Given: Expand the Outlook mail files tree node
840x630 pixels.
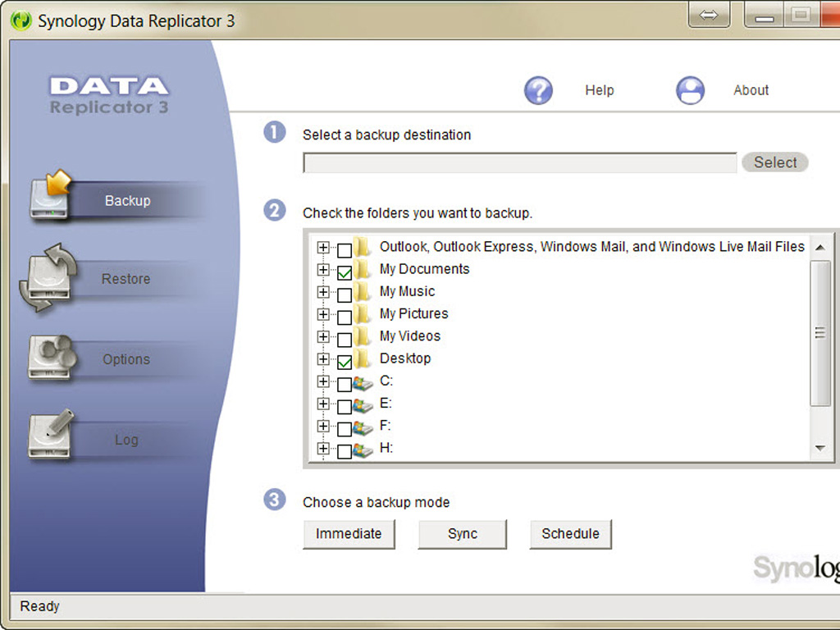Looking at the screenshot, I should pyautogui.click(x=323, y=247).
